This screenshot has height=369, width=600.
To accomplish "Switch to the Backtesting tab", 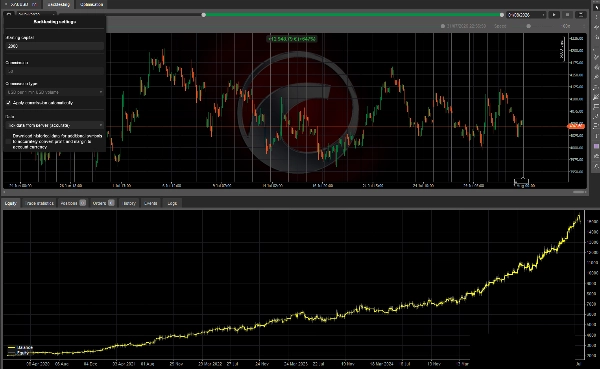I will [58, 4].
